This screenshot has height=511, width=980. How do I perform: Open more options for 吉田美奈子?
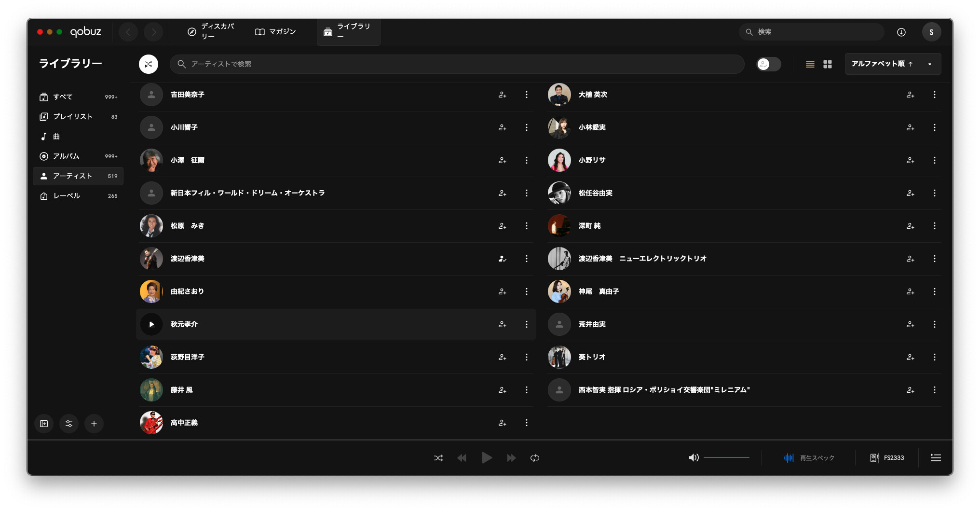pyautogui.click(x=527, y=95)
